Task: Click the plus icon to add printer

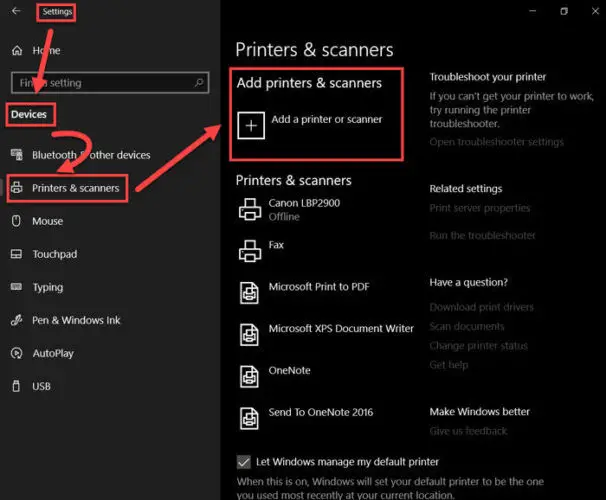Action: coord(251,126)
